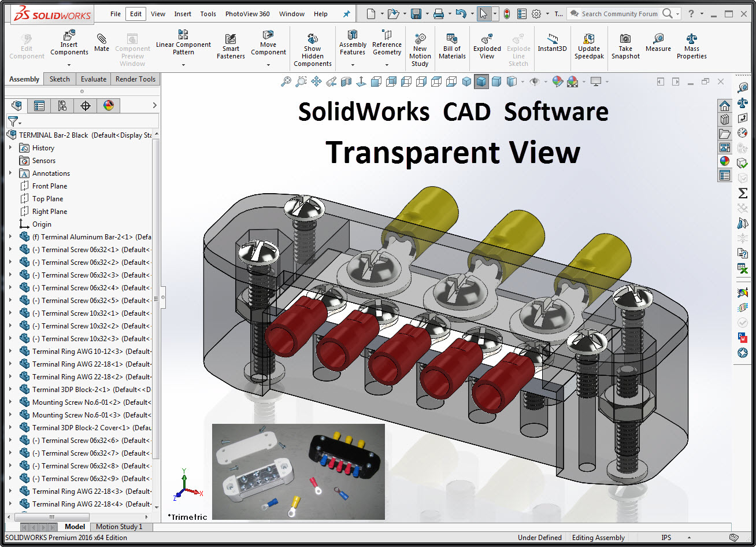Image resolution: width=756 pixels, height=547 pixels.
Task: Open the DimXpertManager crosshair tab
Action: [x=86, y=105]
